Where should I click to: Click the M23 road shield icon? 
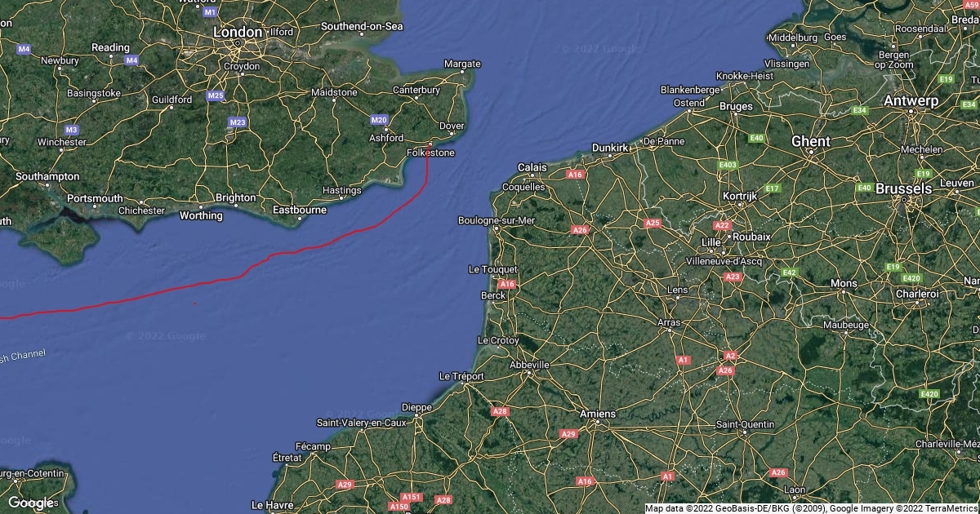click(x=238, y=122)
